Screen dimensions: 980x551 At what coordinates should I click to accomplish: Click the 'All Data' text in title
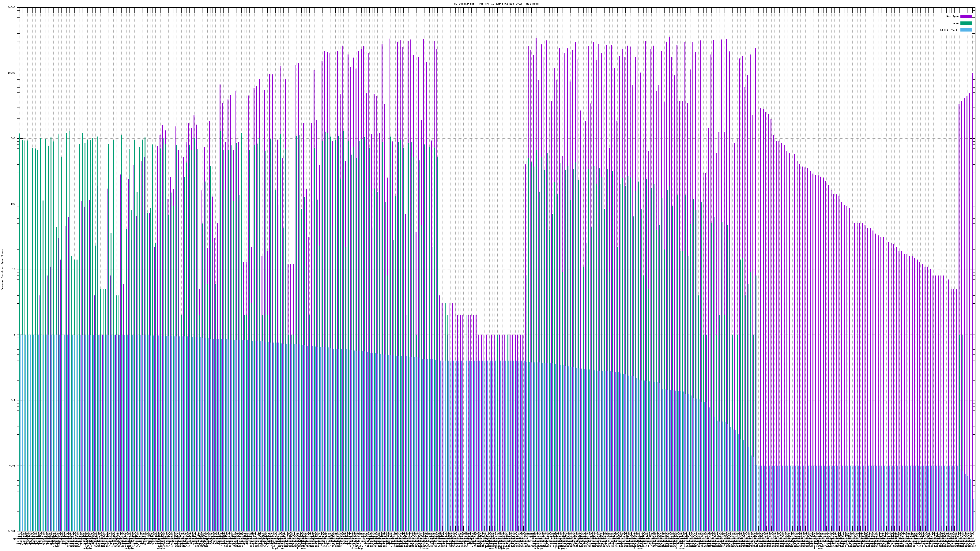[532, 4]
